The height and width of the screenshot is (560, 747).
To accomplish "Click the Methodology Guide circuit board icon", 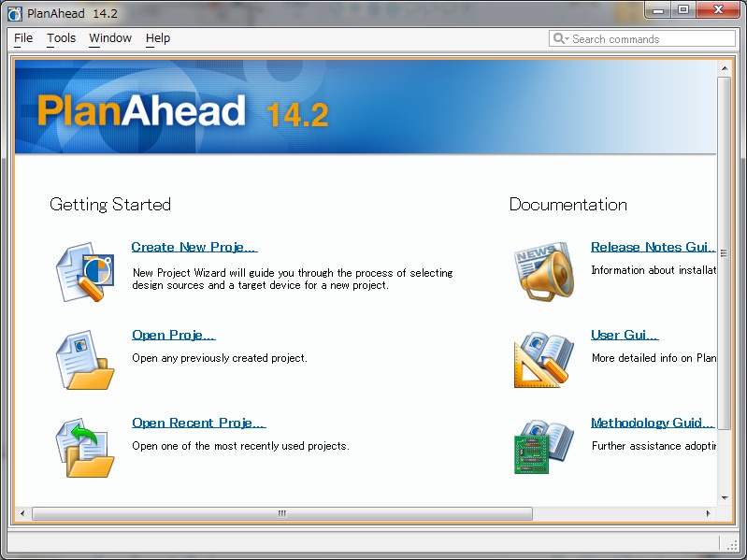I will (x=544, y=447).
